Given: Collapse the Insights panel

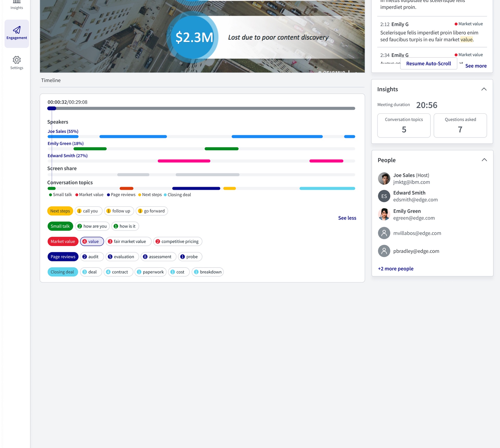Looking at the screenshot, I should (x=484, y=89).
